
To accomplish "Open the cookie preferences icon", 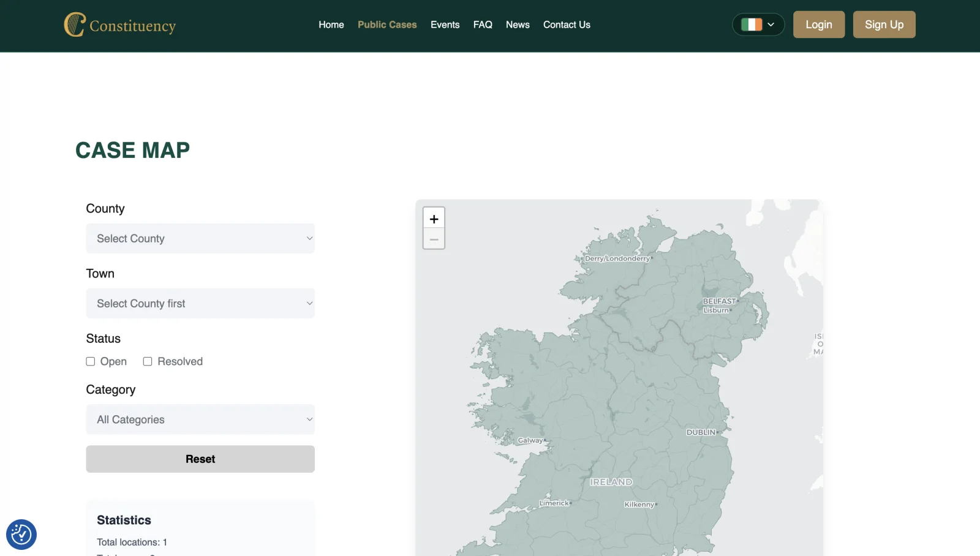I will coord(21,535).
